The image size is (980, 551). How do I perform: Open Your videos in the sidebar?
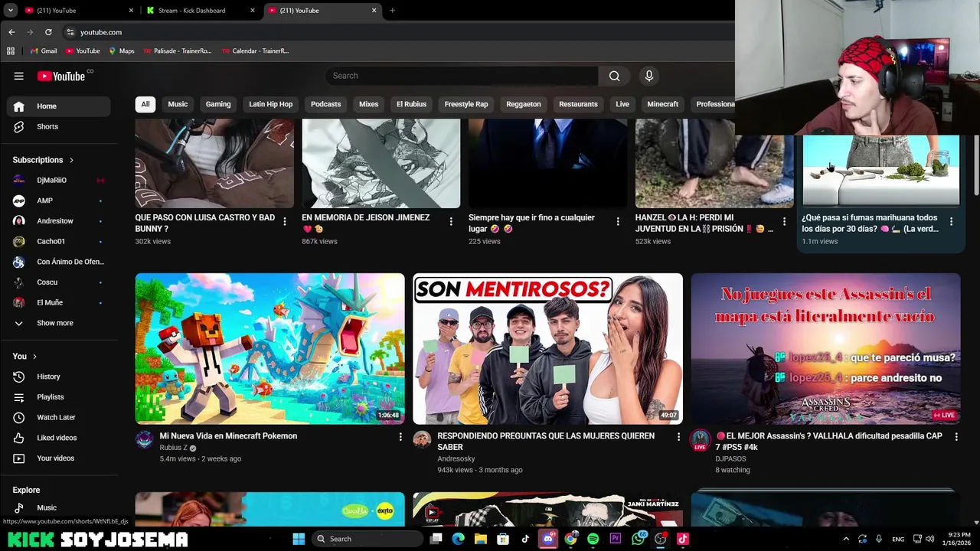pyautogui.click(x=59, y=458)
